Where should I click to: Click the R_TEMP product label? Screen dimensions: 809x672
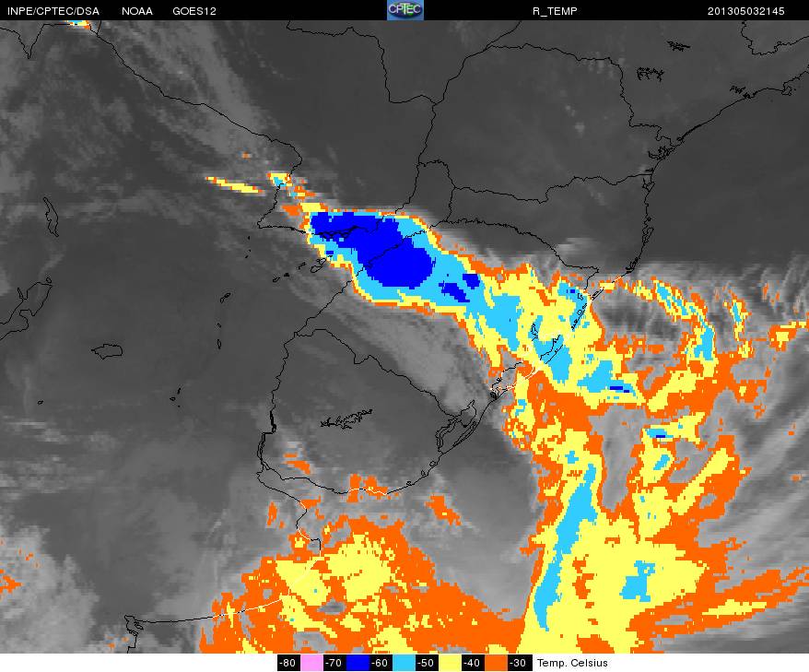(555, 11)
